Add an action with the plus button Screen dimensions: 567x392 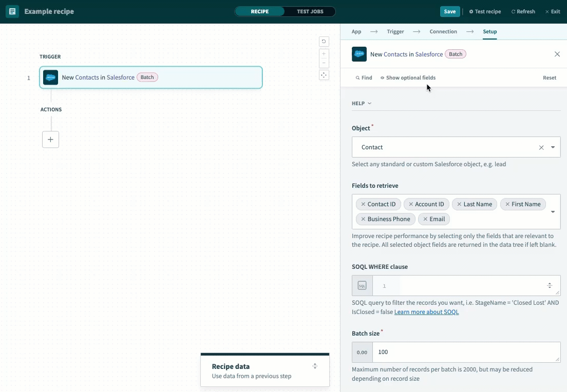[x=50, y=139]
